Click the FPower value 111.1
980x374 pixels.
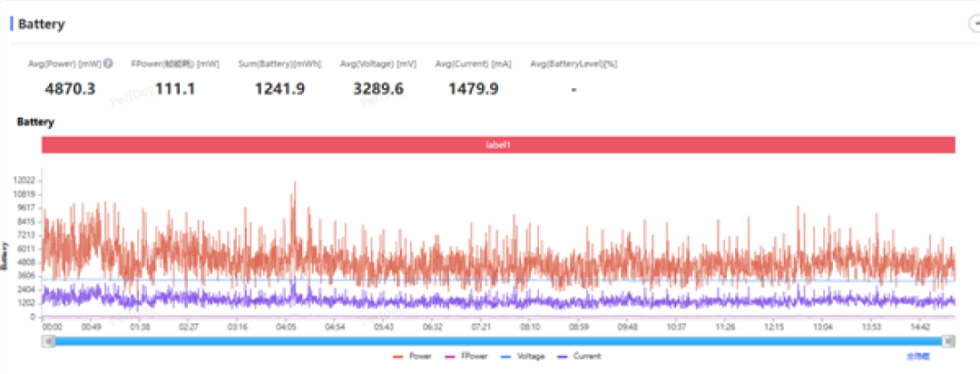coord(176,90)
